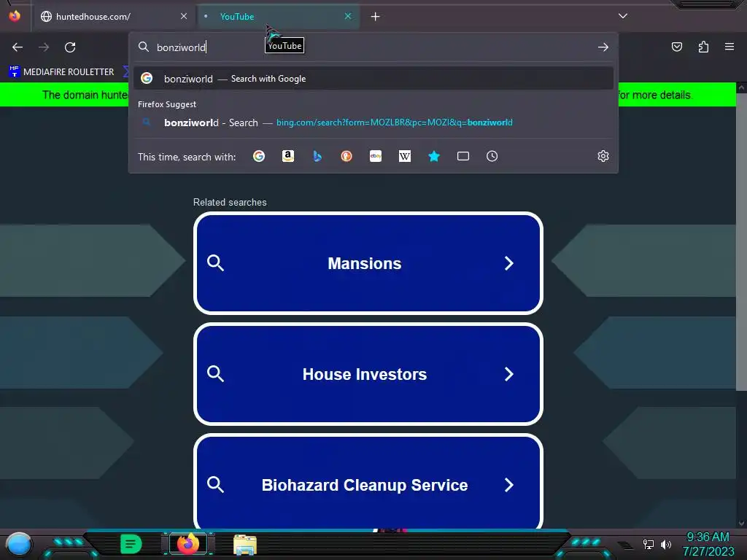747x560 pixels.
Task: Click Firefox icon on the taskbar
Action: pos(189,543)
